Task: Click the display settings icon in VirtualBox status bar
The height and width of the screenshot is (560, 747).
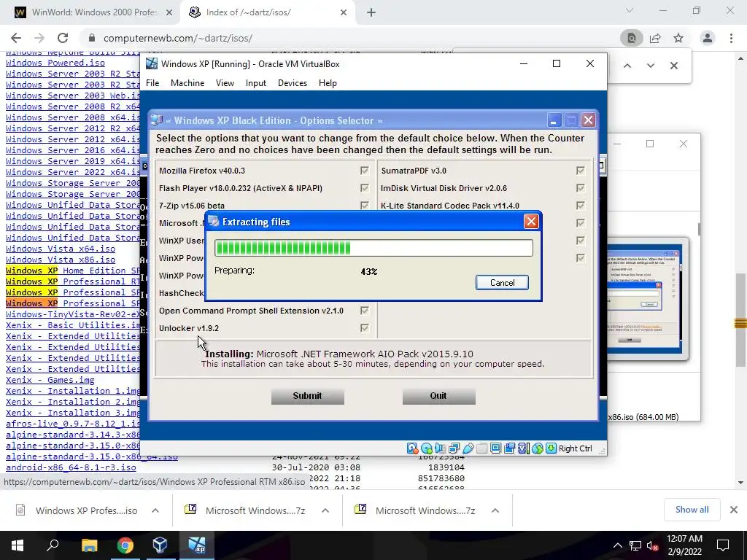Action: pos(495,448)
